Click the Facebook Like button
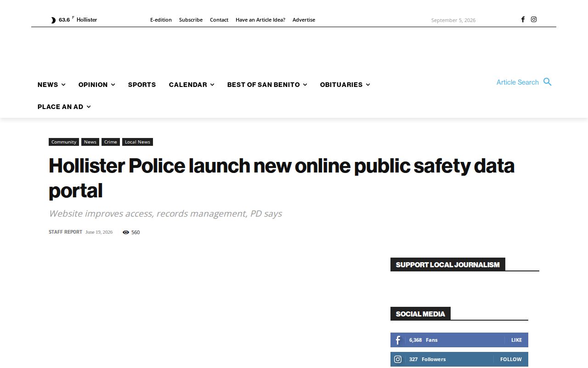 click(517, 340)
